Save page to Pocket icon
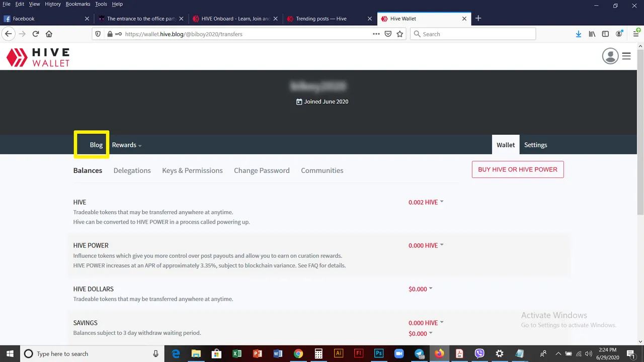This screenshot has height=362, width=644. (x=388, y=34)
